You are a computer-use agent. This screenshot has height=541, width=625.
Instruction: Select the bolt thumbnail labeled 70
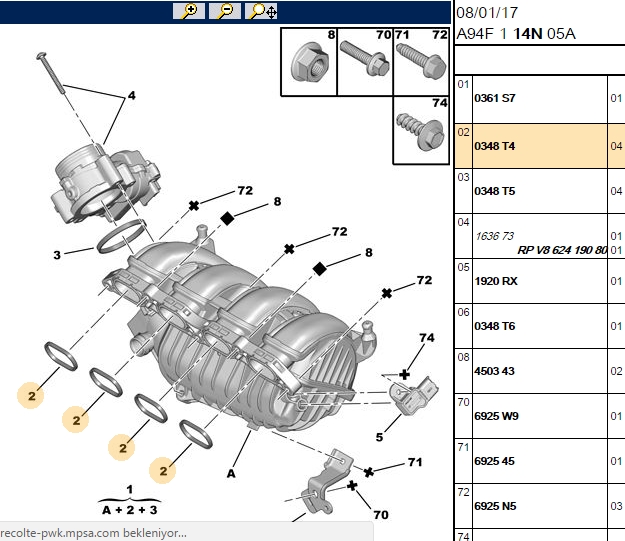tap(365, 62)
